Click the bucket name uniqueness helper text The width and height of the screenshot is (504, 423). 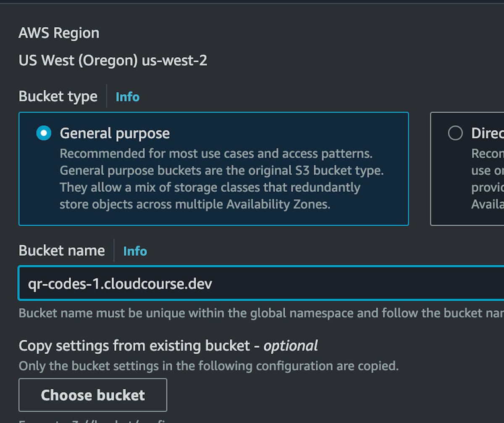(261, 313)
